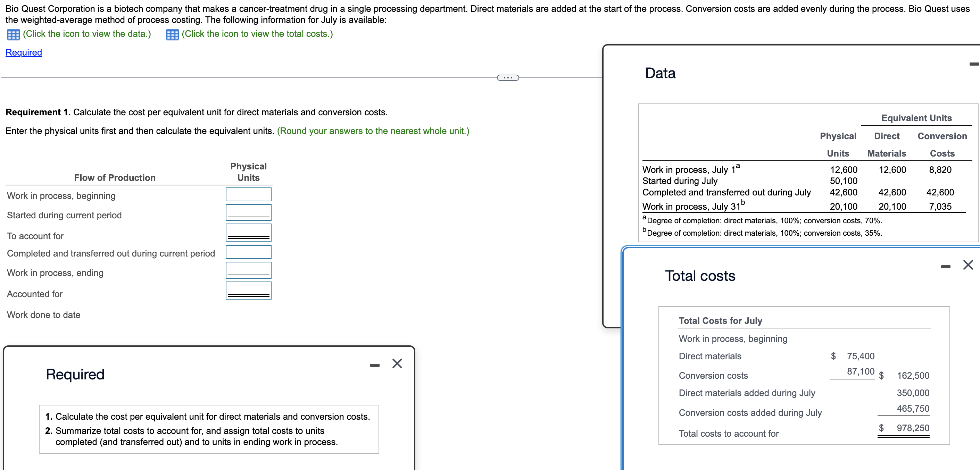Click Started during current period input box

coord(248,212)
